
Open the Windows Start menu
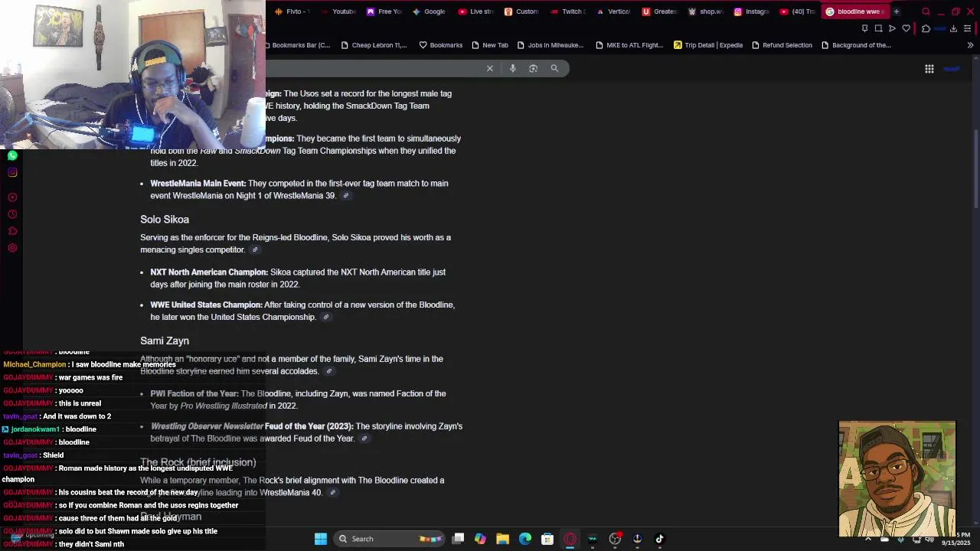[x=321, y=539]
